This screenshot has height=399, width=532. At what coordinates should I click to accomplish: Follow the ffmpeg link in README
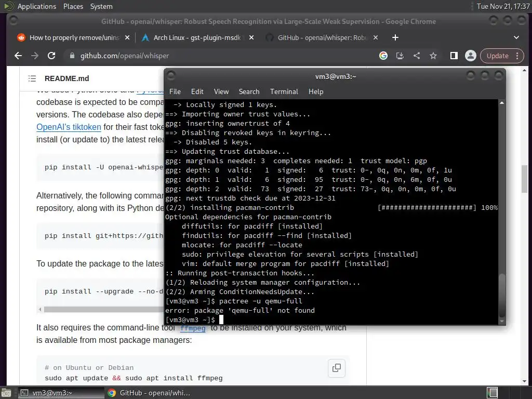pos(193,328)
